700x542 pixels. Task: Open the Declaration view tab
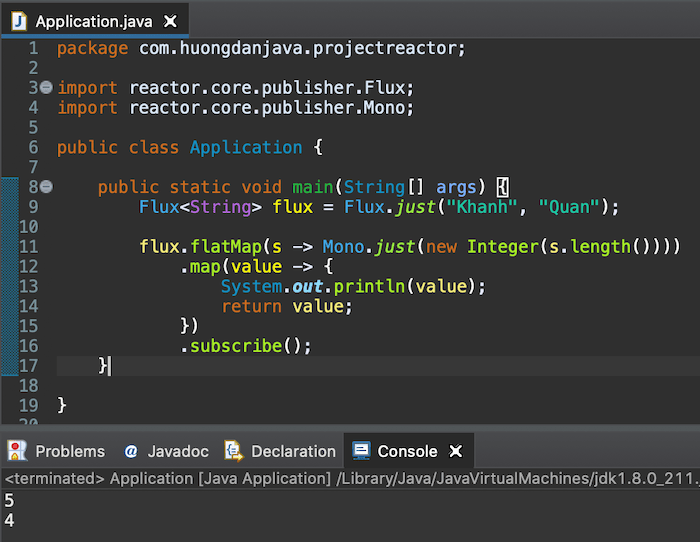tap(280, 451)
